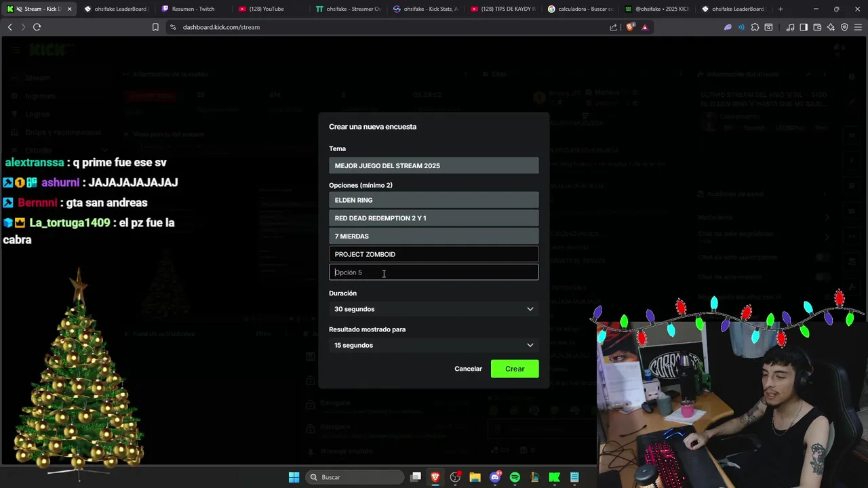Open the Brave Rewards triangle icon
The image size is (868, 488).
coord(645,27)
